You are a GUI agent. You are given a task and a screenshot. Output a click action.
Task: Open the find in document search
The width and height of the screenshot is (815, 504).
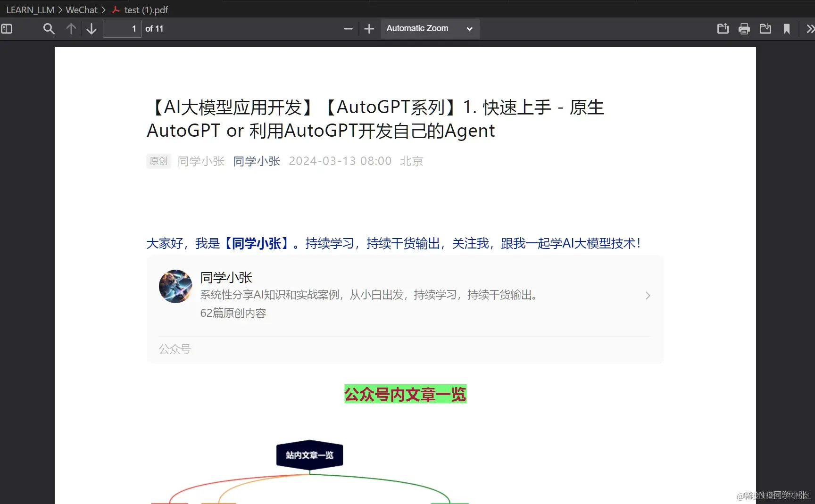(x=49, y=29)
